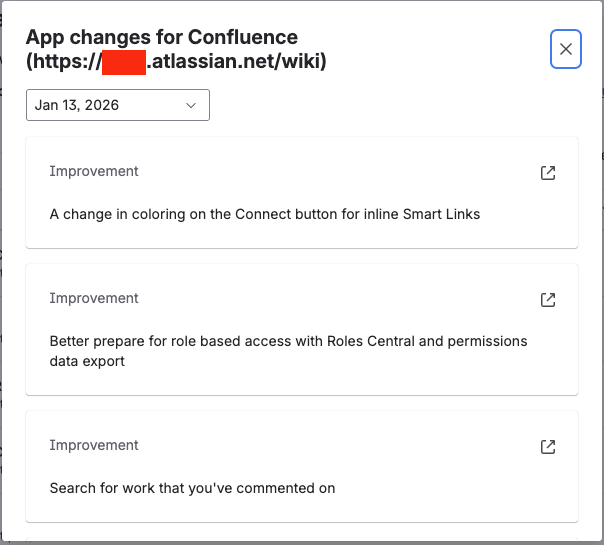This screenshot has width=604, height=545.
Task: Close the App changes dialog
Action: tap(566, 49)
